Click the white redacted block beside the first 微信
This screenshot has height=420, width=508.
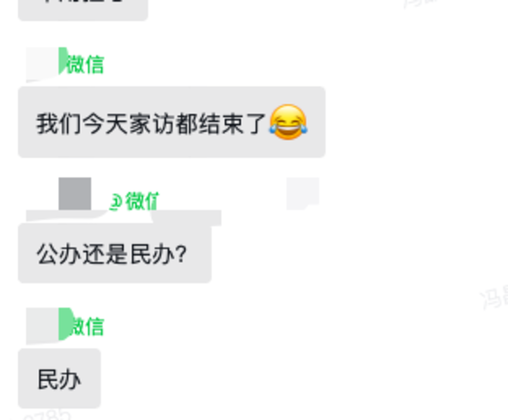(42, 64)
